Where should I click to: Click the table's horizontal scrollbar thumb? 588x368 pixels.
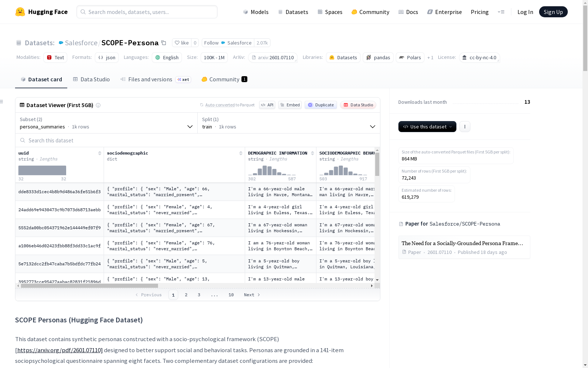click(89, 286)
